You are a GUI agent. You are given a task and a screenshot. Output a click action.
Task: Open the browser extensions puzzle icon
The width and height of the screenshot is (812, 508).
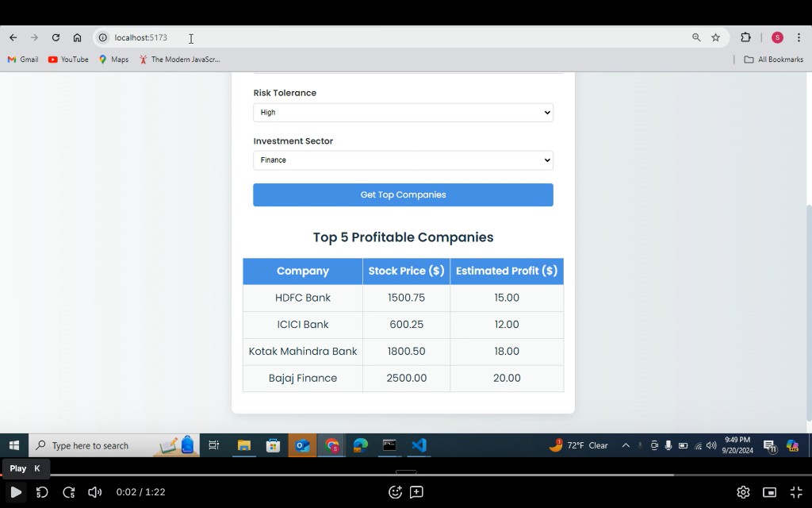[745, 37]
